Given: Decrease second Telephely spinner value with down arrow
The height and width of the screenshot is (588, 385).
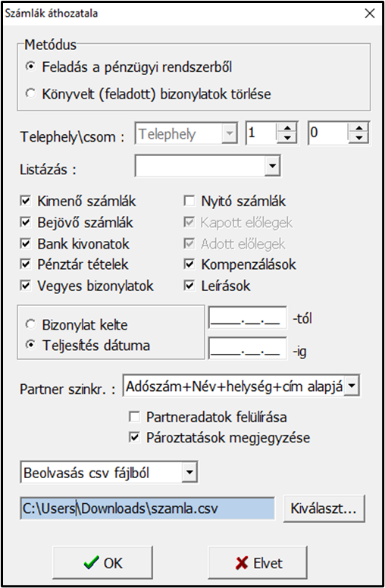Looking at the screenshot, I should 359,138.
